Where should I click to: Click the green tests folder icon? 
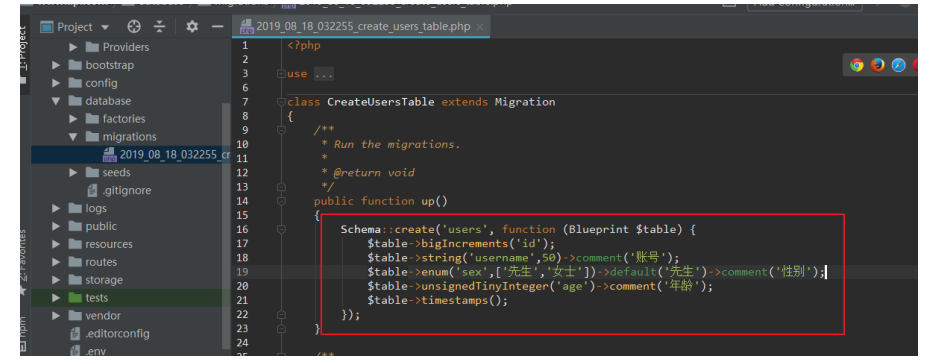click(x=75, y=298)
